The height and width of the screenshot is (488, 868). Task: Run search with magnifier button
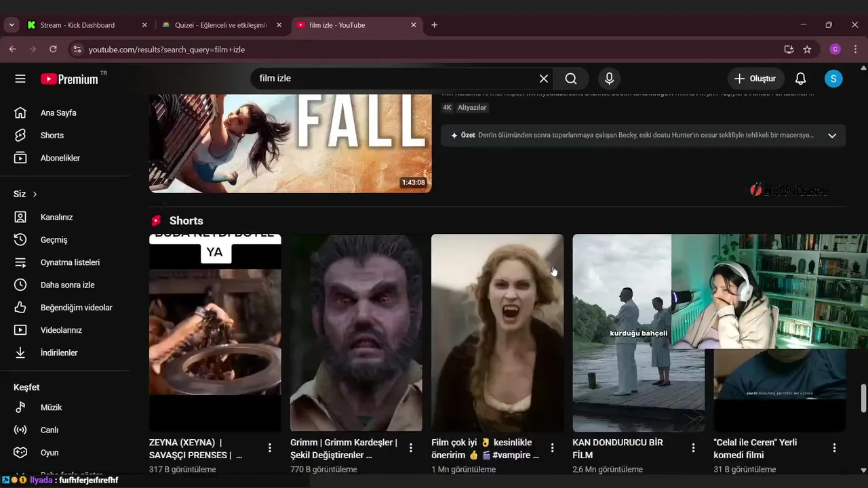(571, 79)
